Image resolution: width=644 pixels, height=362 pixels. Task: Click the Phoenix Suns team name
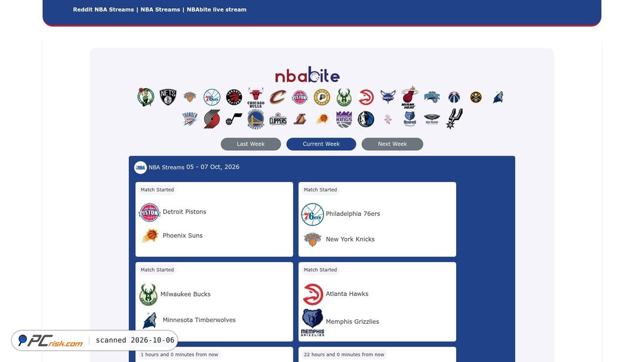pyautogui.click(x=183, y=236)
